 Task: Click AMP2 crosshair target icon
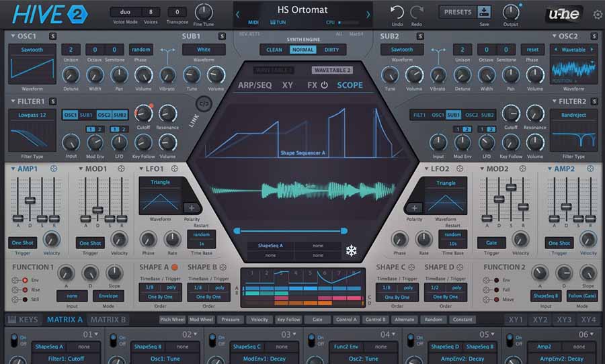tap(590, 169)
